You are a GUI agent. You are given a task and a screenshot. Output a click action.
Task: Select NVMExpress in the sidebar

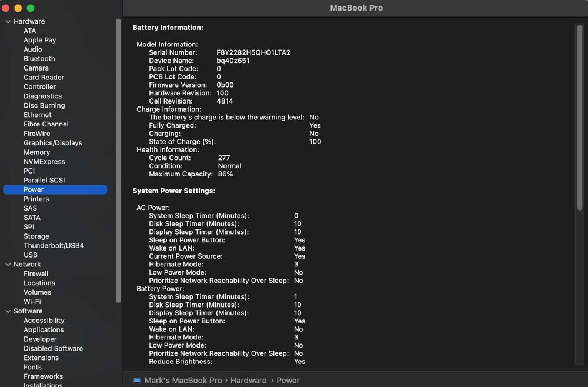click(x=44, y=162)
